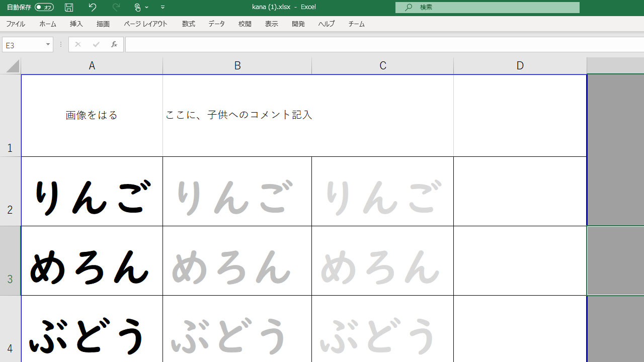
Task: Open the データ tab
Action: pos(217,24)
